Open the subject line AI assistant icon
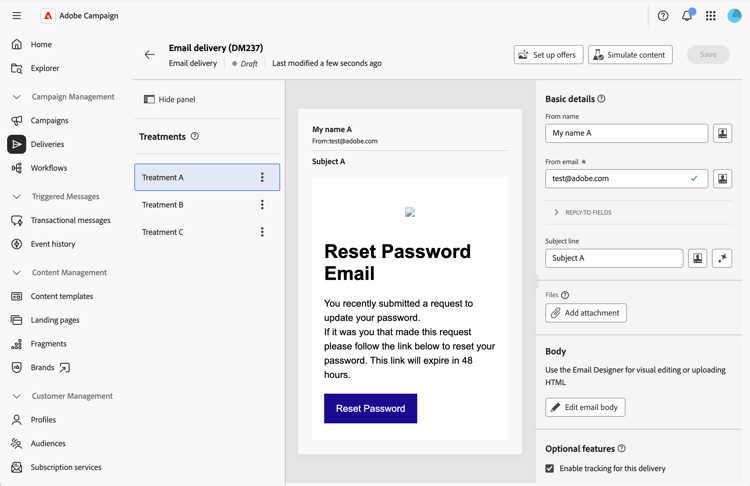 point(722,258)
